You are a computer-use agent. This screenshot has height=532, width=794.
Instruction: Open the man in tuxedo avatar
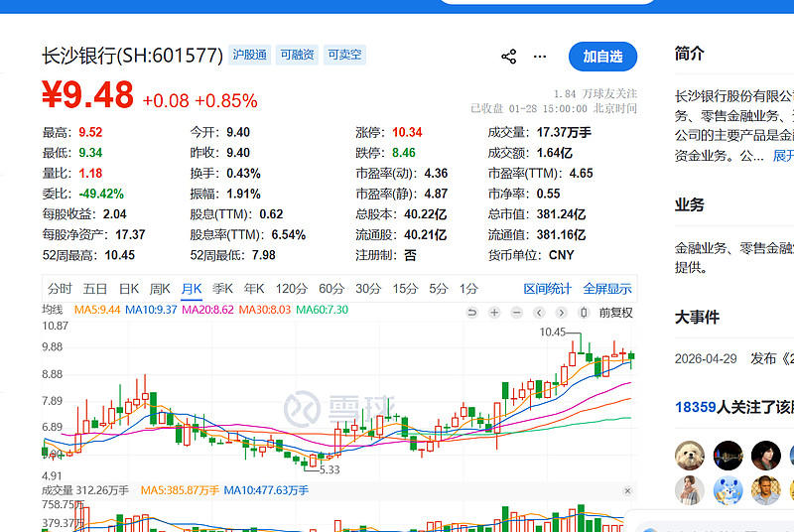[765, 490]
